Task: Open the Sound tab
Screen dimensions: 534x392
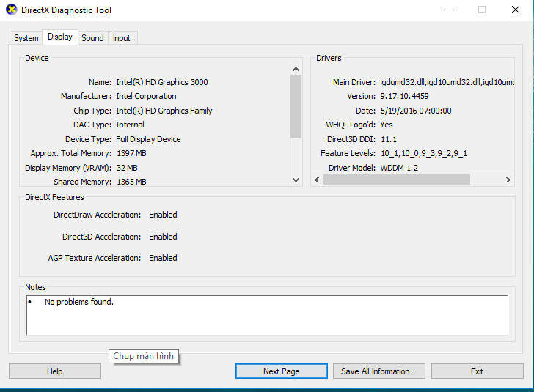Action: pyautogui.click(x=92, y=38)
